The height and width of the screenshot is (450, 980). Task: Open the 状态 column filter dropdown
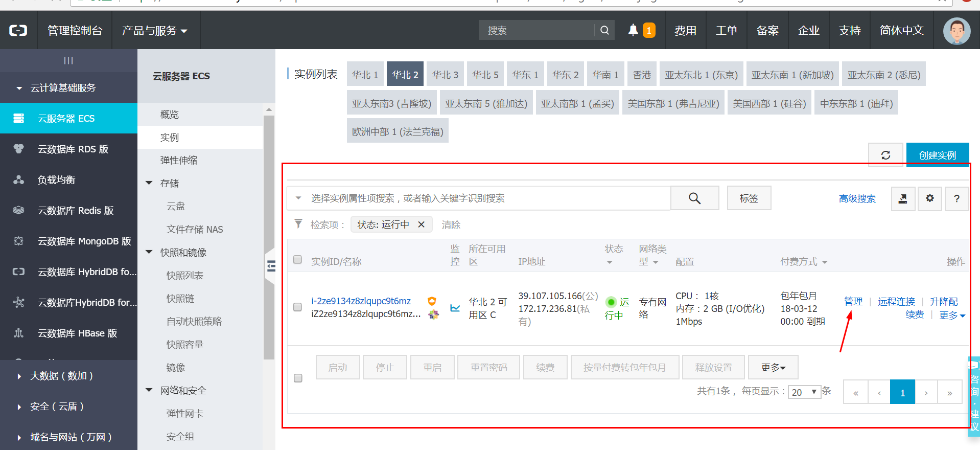609,262
